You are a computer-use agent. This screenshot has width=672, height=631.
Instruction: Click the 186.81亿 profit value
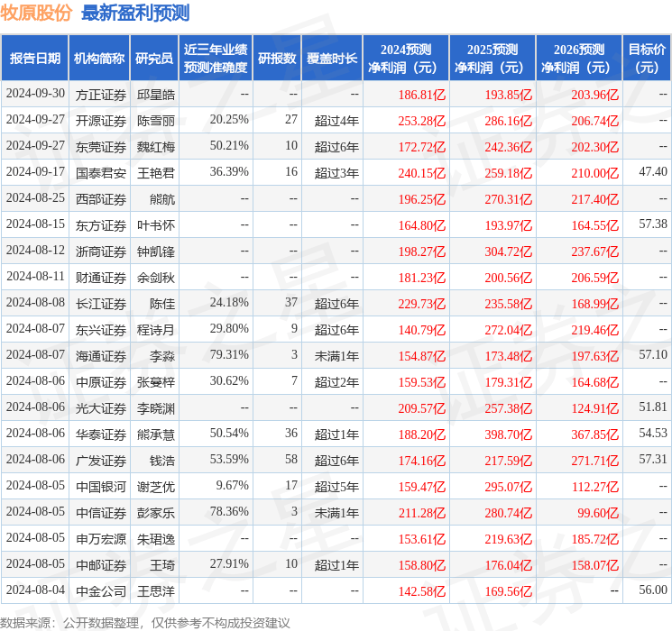click(x=422, y=95)
